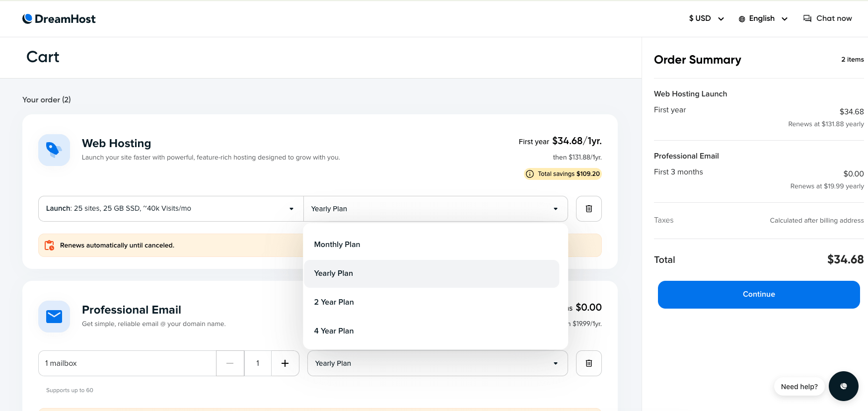868x411 pixels.
Task: Collapse the Web Hosting Yearly Plan dropdown
Action: [x=435, y=209]
